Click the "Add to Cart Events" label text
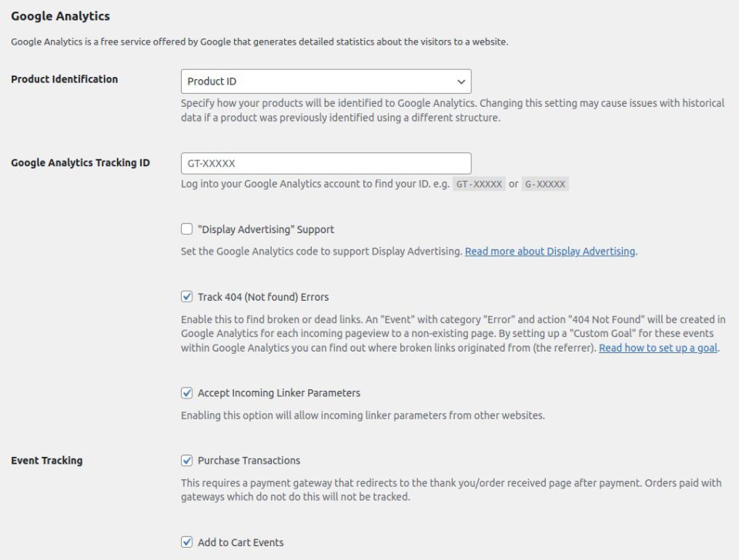 click(x=240, y=542)
